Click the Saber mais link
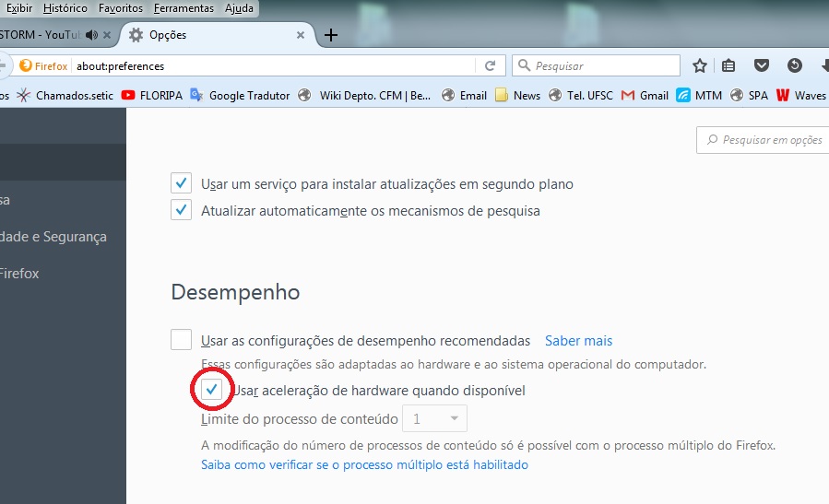This screenshot has width=829, height=504. coord(578,341)
